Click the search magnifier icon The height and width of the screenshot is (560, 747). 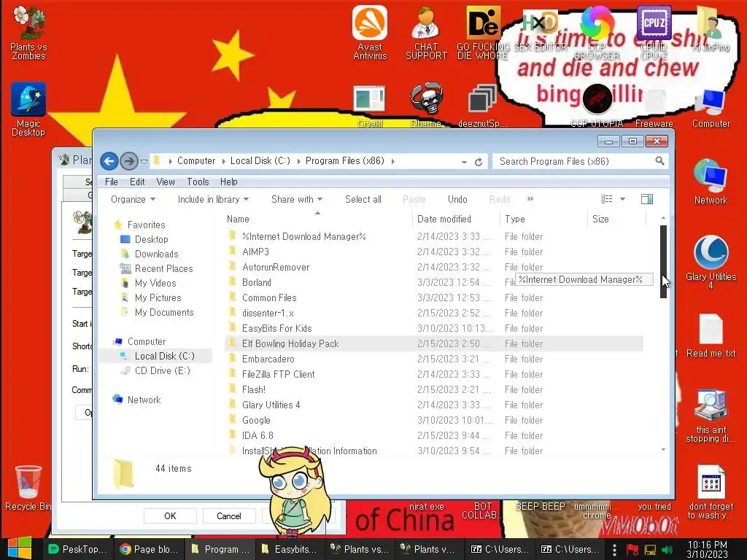coord(659,161)
